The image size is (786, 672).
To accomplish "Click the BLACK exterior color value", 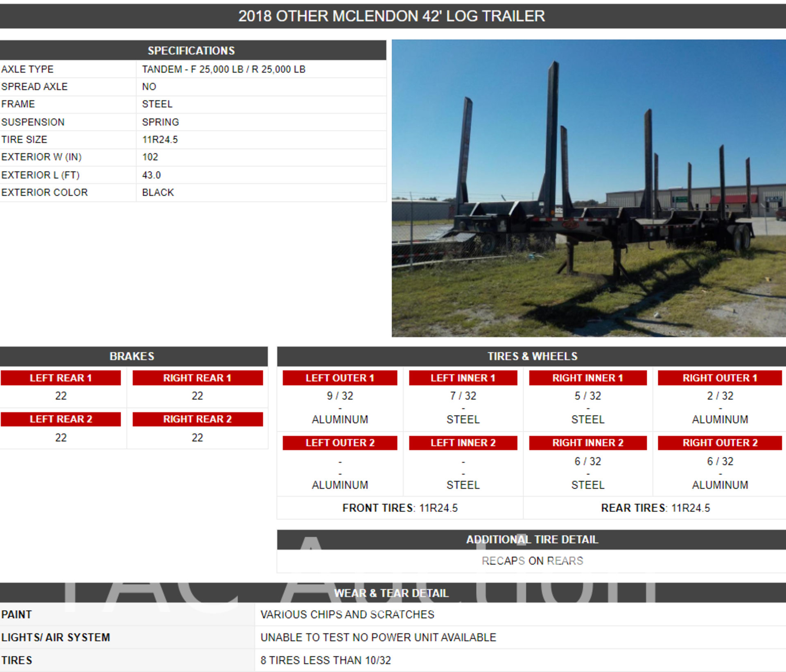I will pos(158,192).
